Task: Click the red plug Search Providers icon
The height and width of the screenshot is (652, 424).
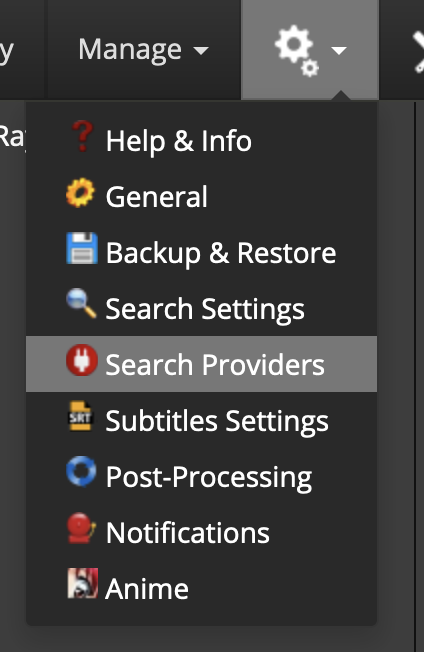Action: (82, 360)
